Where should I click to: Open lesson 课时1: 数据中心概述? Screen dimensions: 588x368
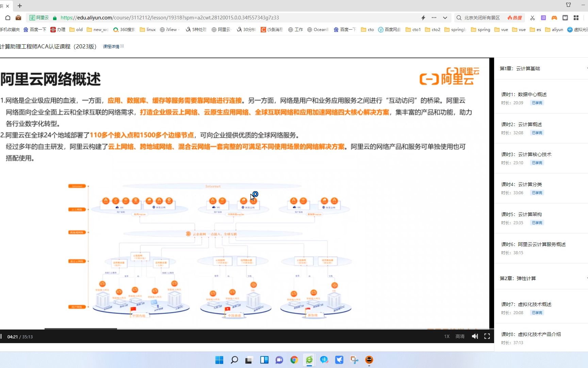tap(541, 98)
